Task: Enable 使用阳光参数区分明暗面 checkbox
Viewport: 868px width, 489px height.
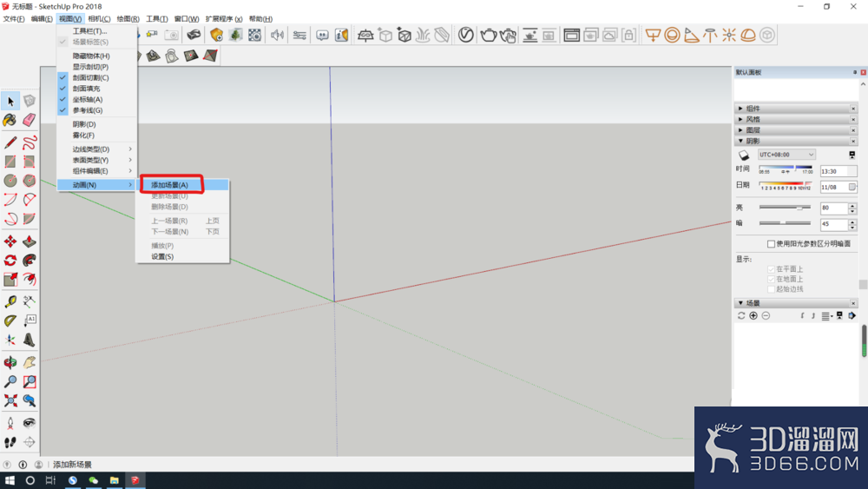Action: tap(771, 244)
